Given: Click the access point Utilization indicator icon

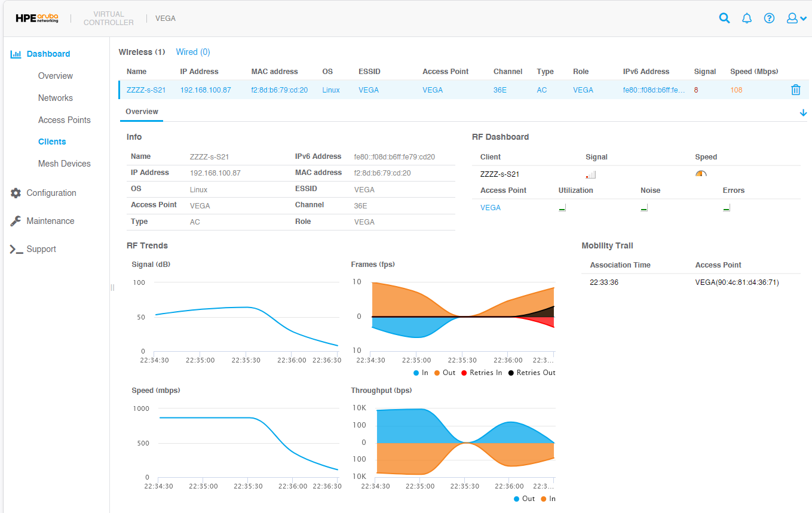Looking at the screenshot, I should [562, 208].
